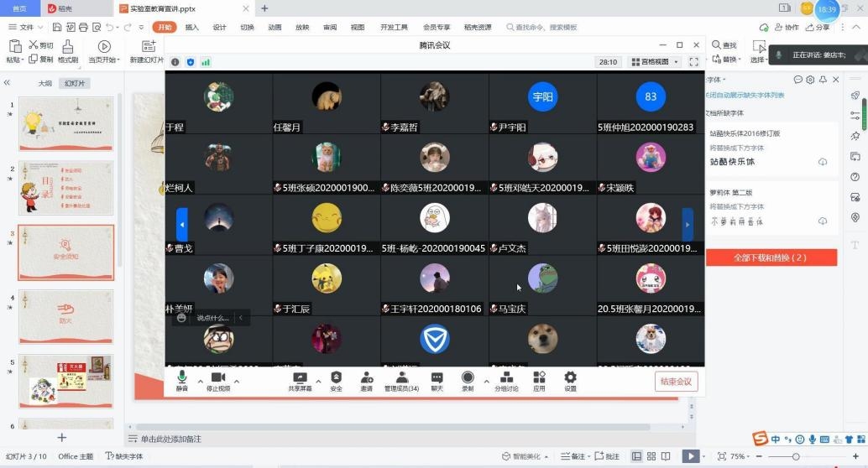
Task: Open 分组讨论 breakout rooms
Action: pos(506,380)
